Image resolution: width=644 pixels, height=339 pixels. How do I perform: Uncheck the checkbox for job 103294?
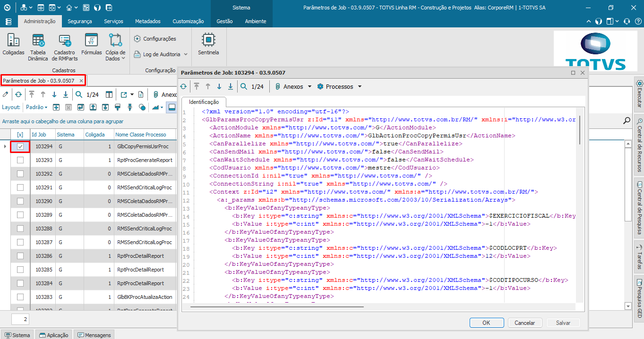(x=20, y=146)
